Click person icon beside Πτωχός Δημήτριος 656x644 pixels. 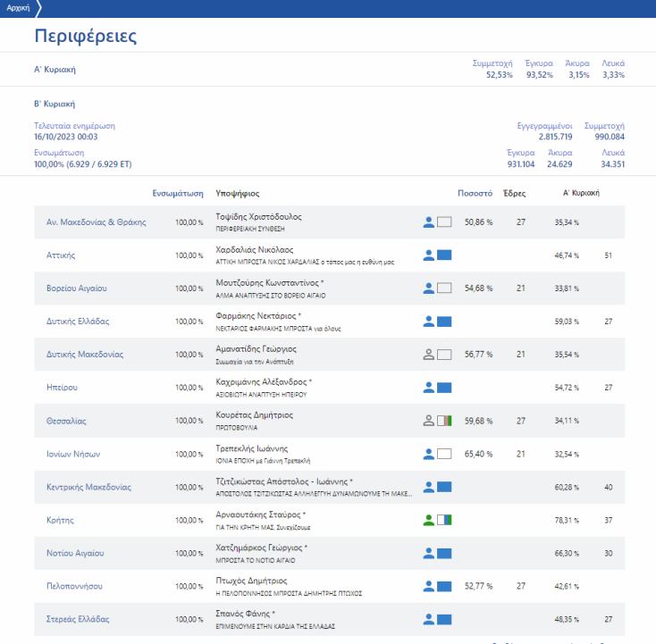point(428,586)
